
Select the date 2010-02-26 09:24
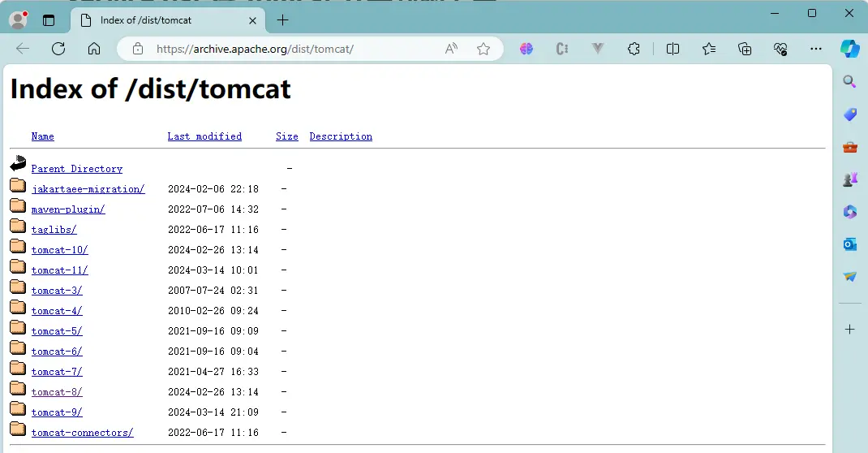[213, 311]
